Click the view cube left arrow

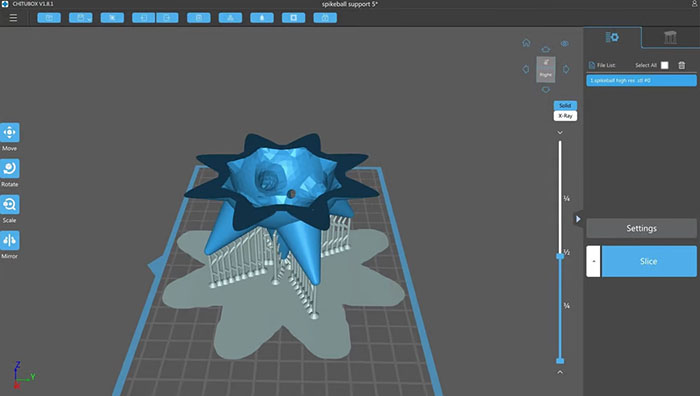coord(526,69)
